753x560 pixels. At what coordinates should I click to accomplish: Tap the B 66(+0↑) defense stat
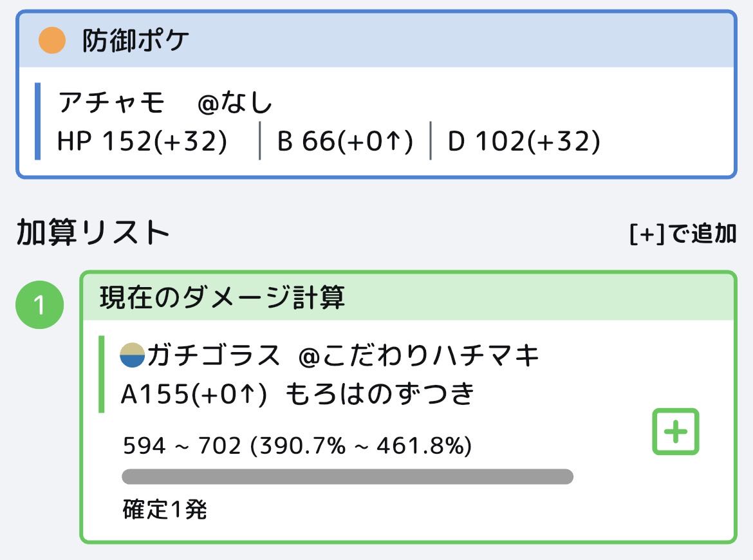345,142
